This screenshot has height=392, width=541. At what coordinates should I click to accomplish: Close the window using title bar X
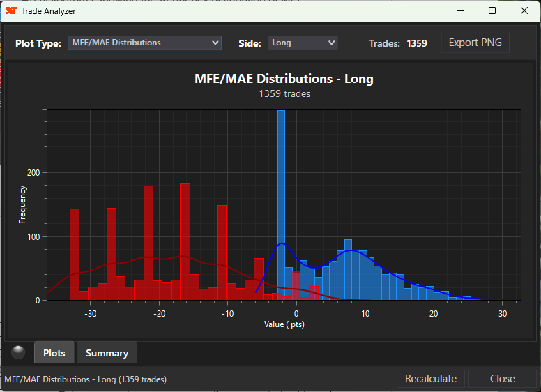pyautogui.click(x=524, y=11)
